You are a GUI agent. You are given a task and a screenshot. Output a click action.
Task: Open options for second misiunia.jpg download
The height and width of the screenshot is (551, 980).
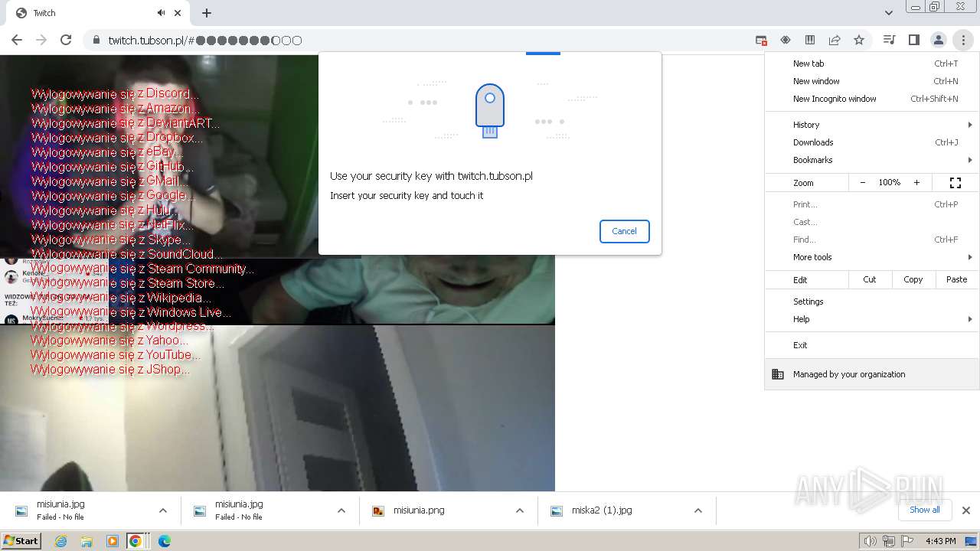pos(341,510)
